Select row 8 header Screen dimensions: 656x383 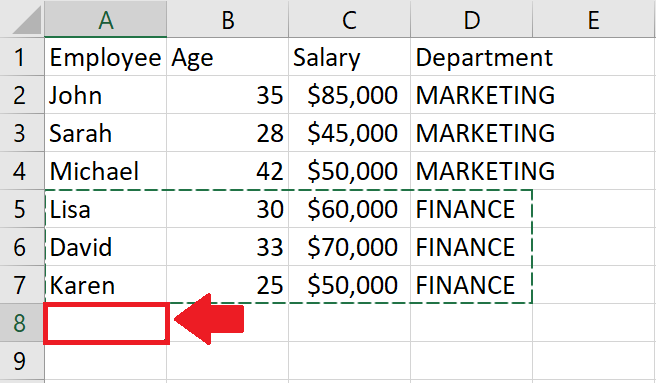pyautogui.click(x=22, y=323)
